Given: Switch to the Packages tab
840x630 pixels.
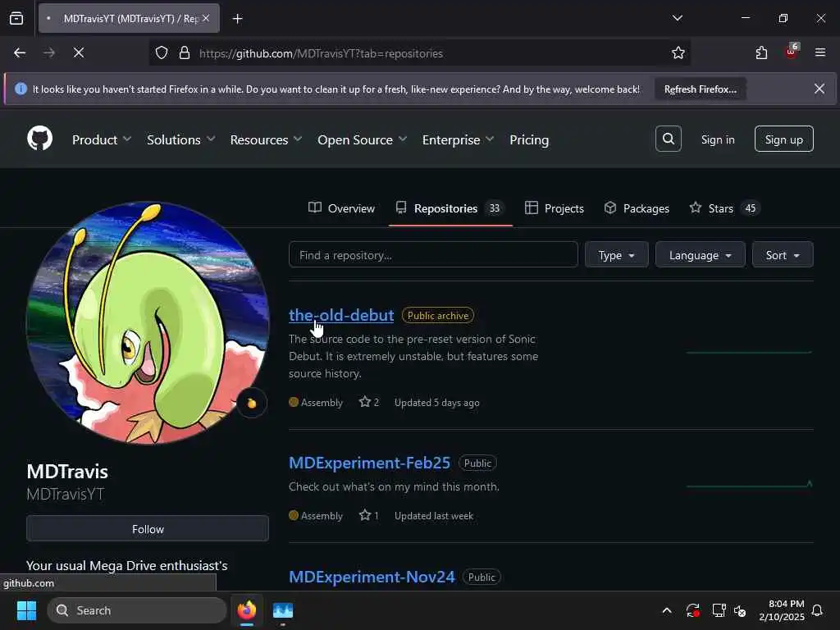Looking at the screenshot, I should click(637, 208).
